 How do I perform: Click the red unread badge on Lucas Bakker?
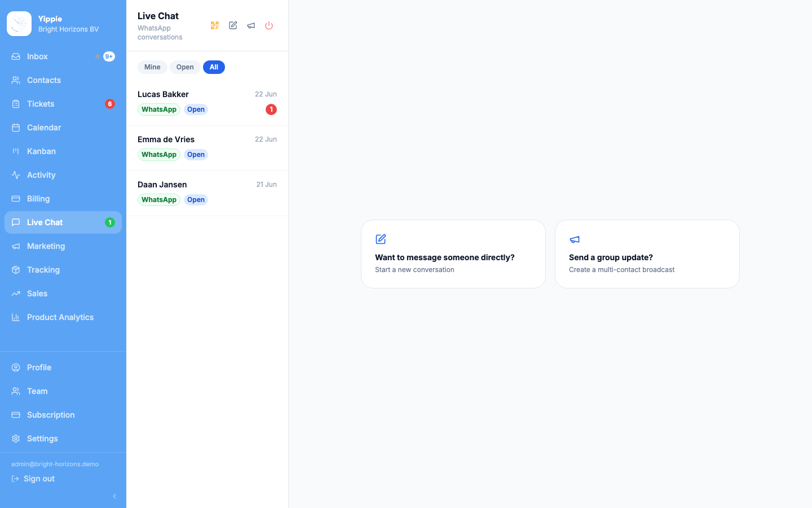tap(271, 110)
